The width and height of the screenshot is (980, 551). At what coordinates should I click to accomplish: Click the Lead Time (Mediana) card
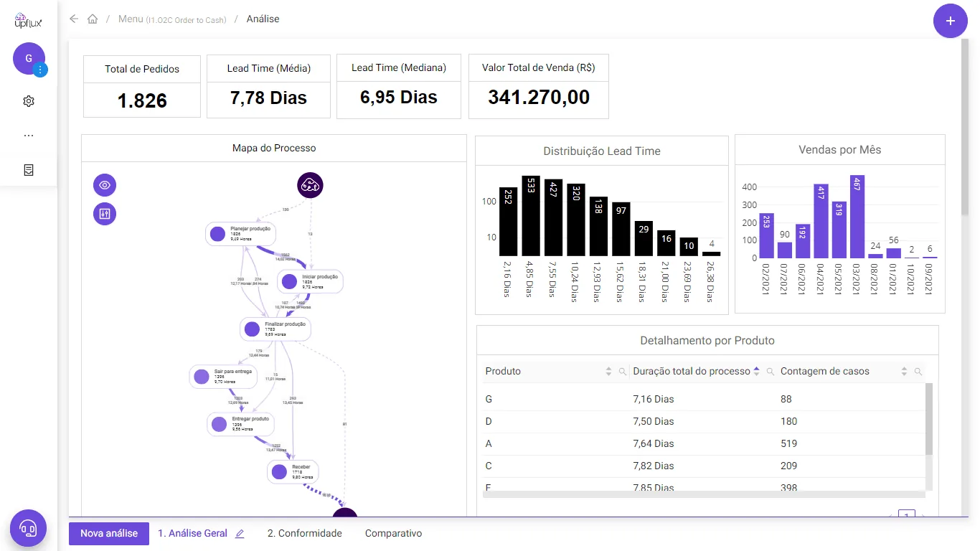click(x=399, y=87)
